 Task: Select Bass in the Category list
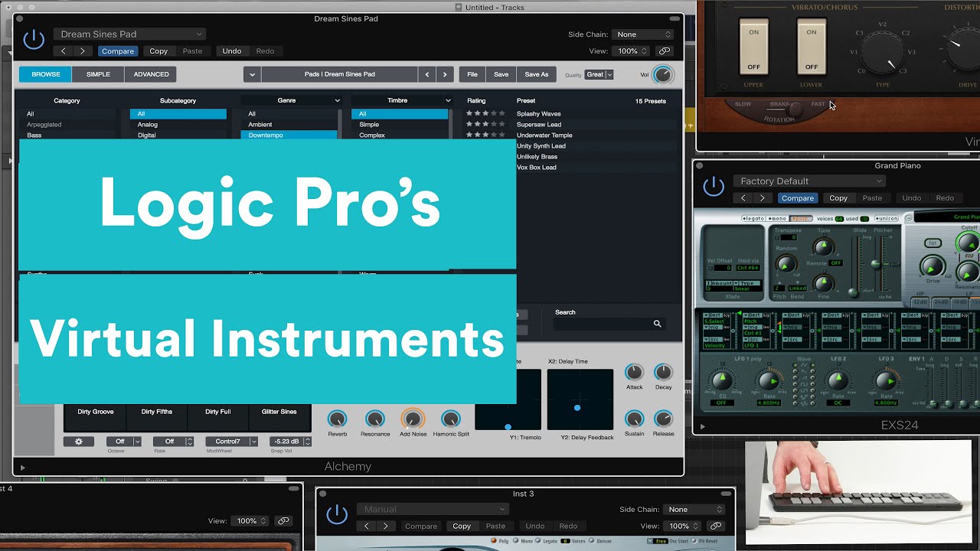67,135
